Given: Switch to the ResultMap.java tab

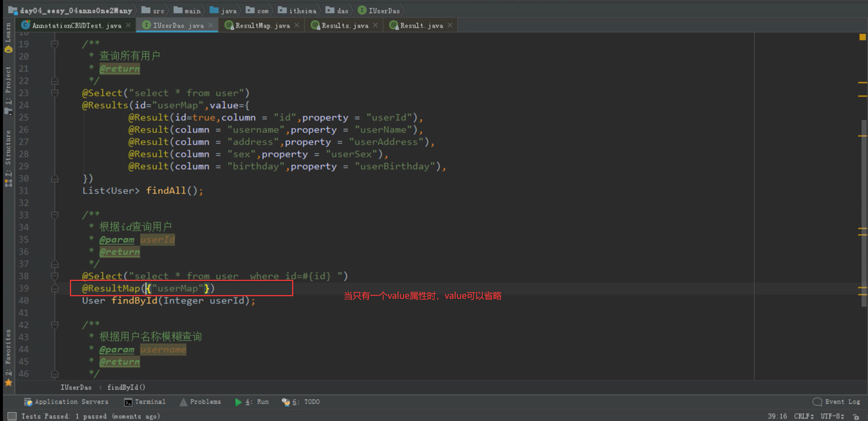Looking at the screenshot, I should click(262, 25).
